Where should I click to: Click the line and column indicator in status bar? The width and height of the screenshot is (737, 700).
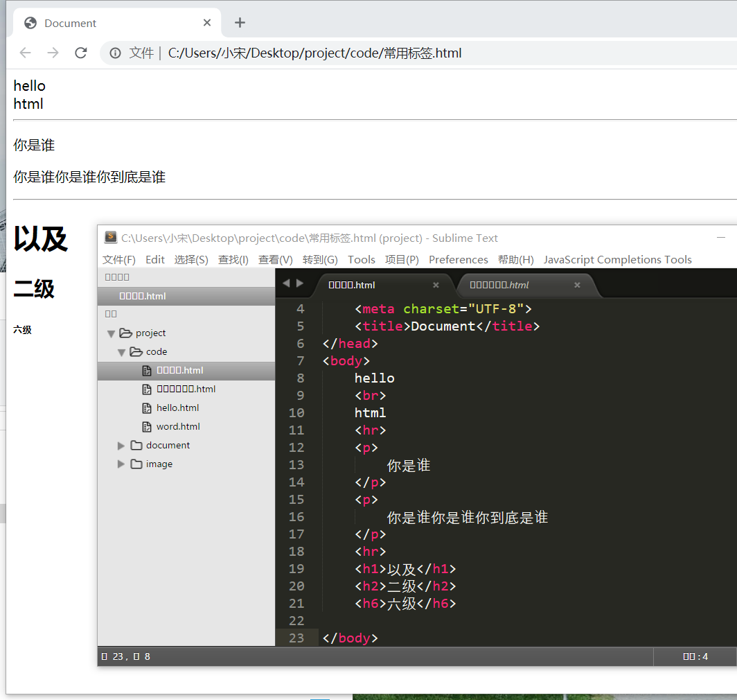(x=125, y=656)
